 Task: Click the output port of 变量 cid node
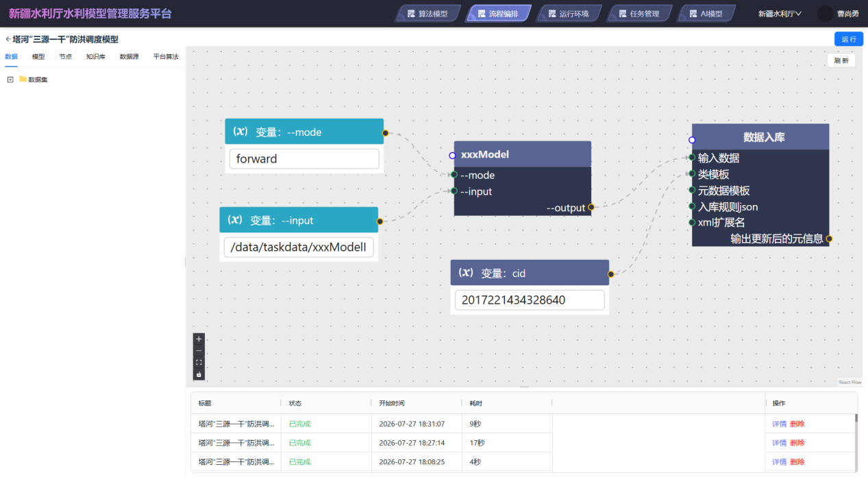(x=610, y=274)
